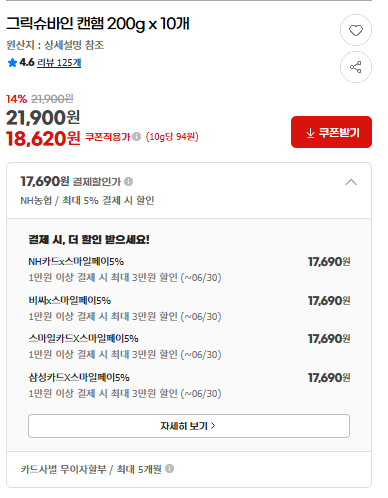Select the NH카드x스마일페이5% offer
The image size is (388, 498).
(x=189, y=269)
